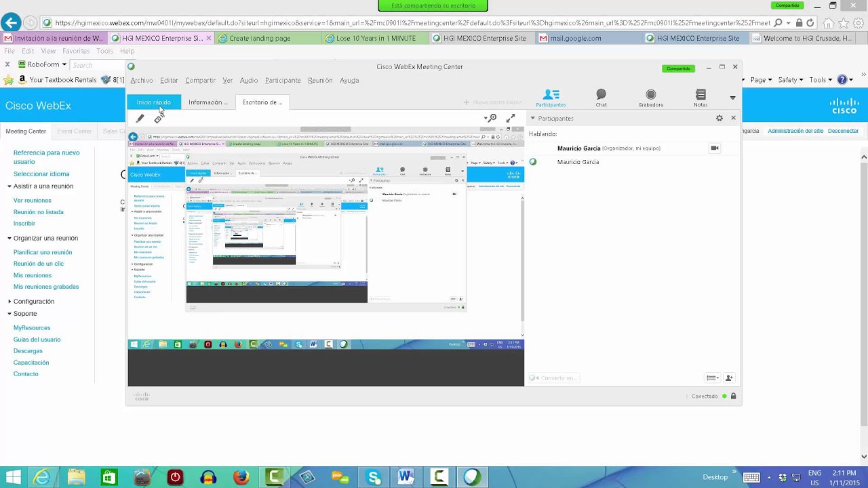
Task: Open the Notas panel icon
Action: [x=701, y=98]
